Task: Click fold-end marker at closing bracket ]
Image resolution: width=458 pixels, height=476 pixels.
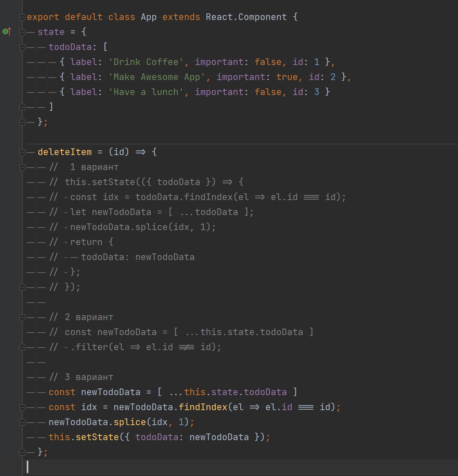Action: pos(22,107)
